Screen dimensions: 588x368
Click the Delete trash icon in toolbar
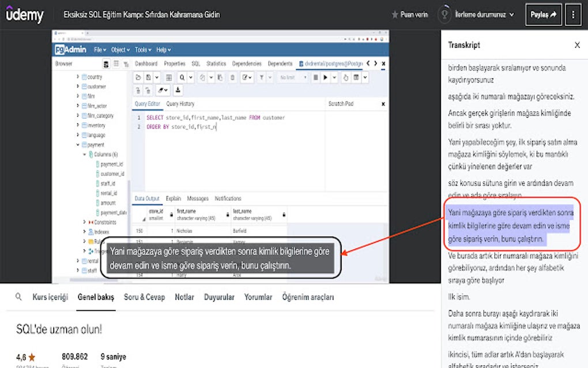232,77
